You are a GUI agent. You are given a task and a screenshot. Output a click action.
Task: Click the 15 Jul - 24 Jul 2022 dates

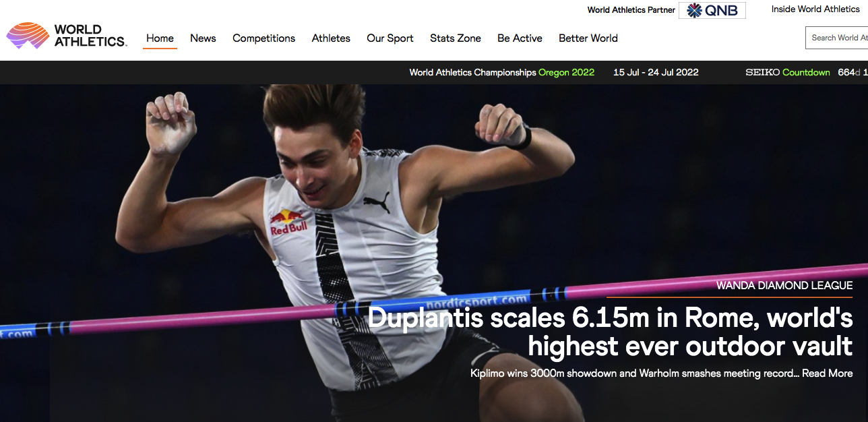[656, 73]
